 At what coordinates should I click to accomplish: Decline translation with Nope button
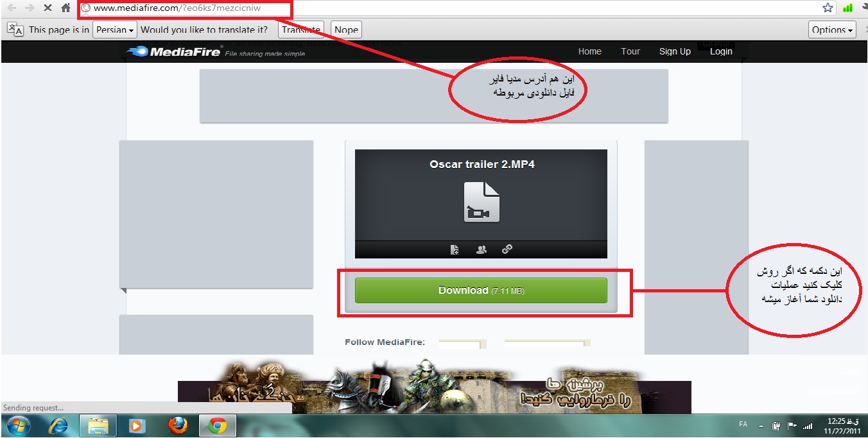tap(346, 29)
